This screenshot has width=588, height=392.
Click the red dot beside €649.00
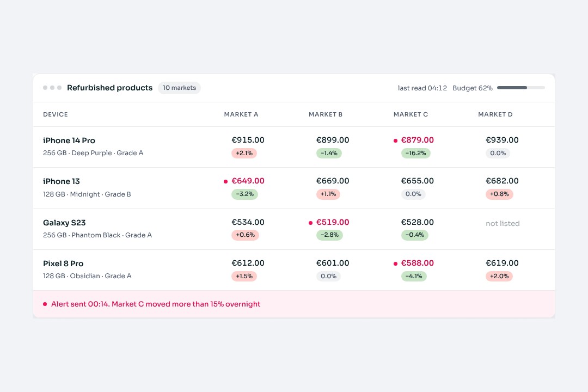226,181
